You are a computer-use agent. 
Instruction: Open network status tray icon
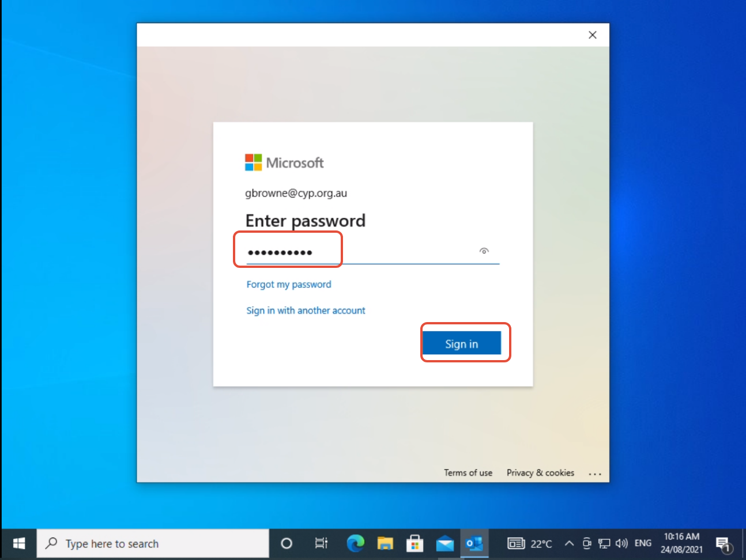coord(604,543)
